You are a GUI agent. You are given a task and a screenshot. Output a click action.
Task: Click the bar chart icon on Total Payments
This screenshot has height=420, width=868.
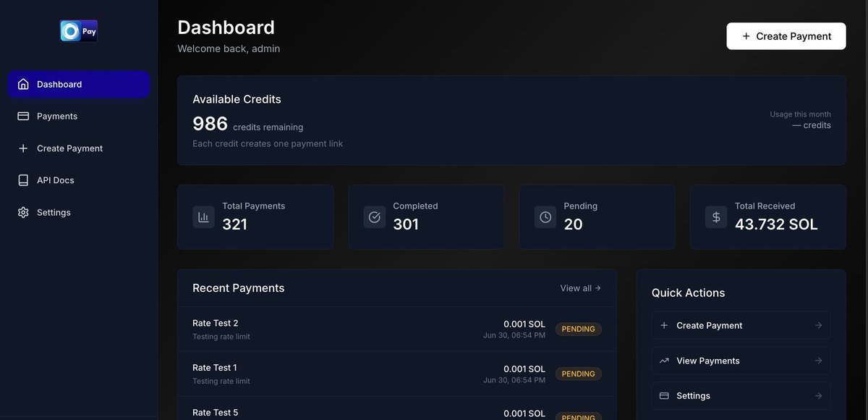click(x=203, y=217)
